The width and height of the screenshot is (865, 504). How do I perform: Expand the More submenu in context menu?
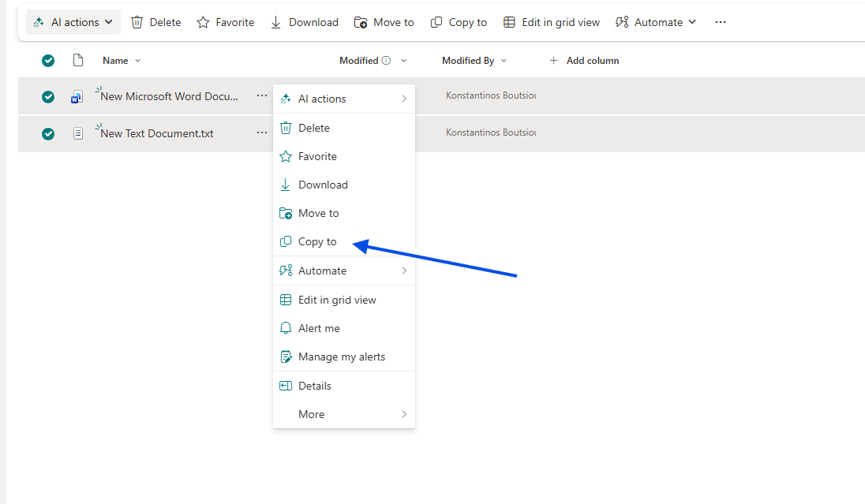(344, 414)
